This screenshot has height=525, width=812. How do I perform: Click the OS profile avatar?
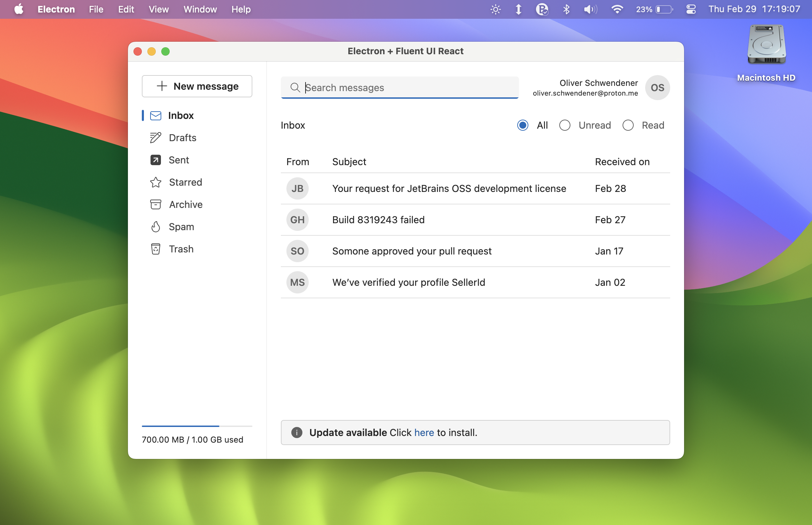(657, 88)
